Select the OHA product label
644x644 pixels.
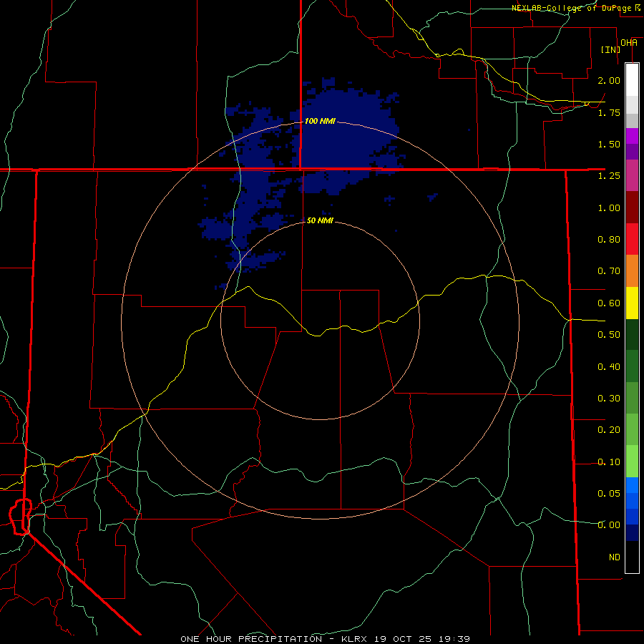click(629, 43)
